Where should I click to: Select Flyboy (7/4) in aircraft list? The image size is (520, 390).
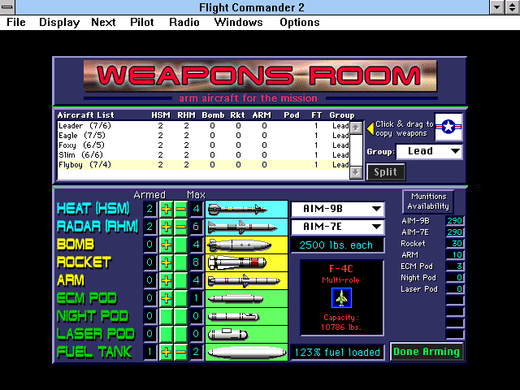(x=203, y=165)
